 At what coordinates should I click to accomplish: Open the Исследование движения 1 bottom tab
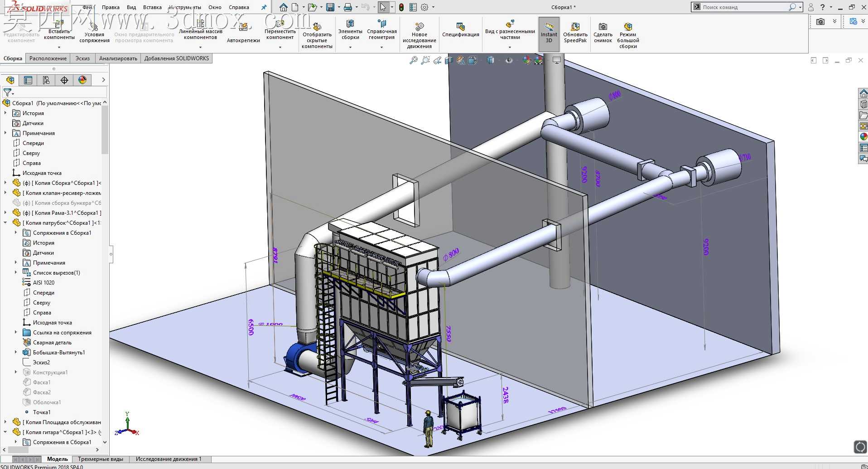169,459
